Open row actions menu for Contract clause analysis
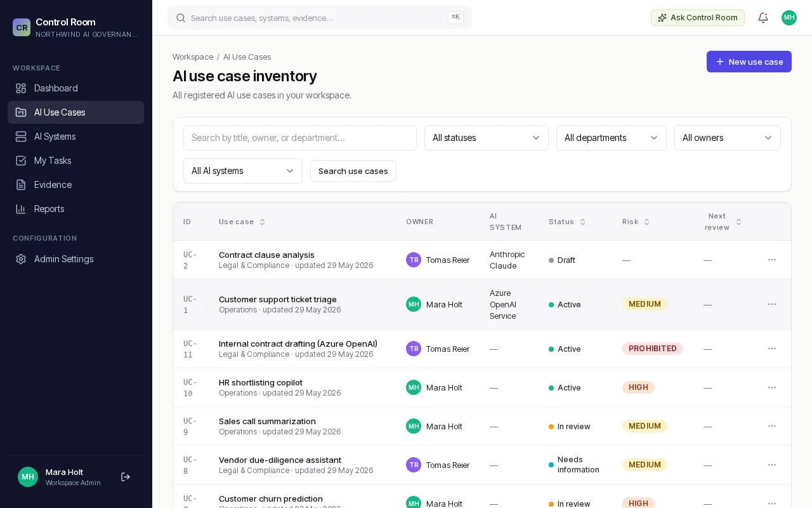This screenshot has height=508, width=812. pos(772,260)
